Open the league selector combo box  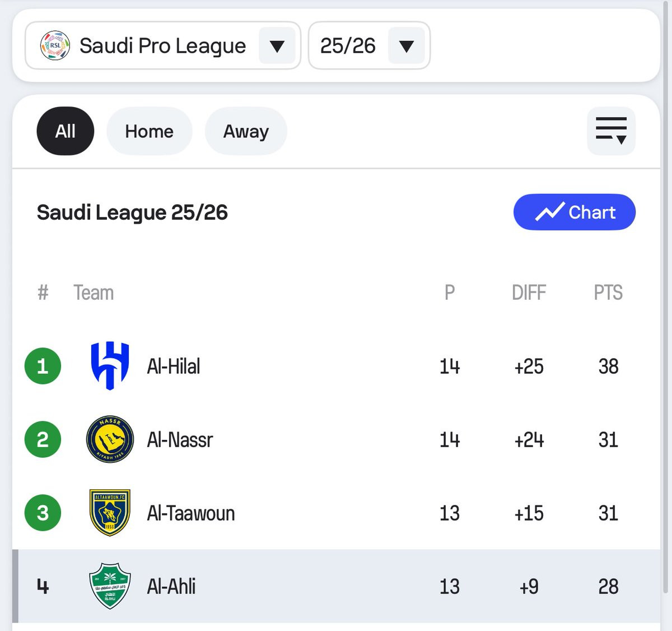pos(162,46)
